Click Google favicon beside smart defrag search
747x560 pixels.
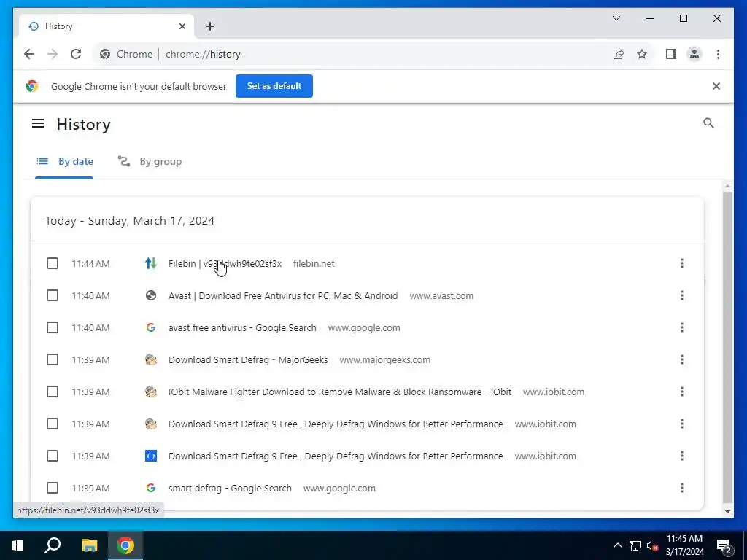(x=150, y=488)
